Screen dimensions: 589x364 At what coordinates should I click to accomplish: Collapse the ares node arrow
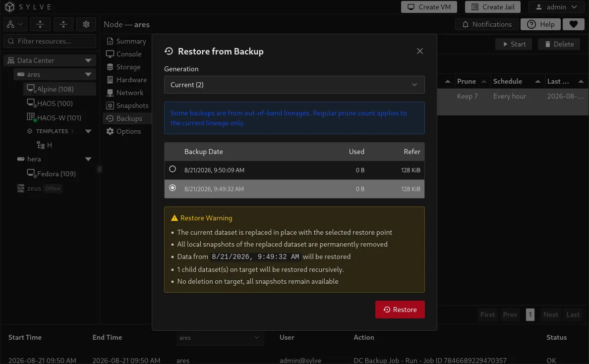pos(88,74)
